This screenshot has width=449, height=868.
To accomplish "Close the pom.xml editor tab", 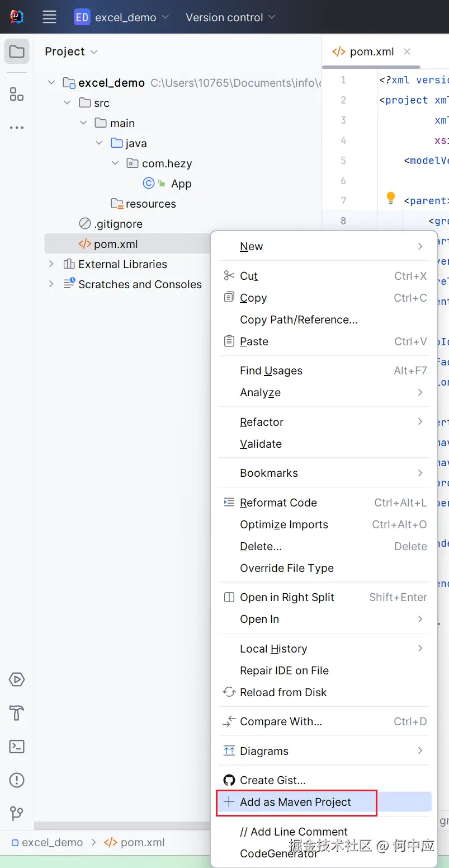I will click(407, 51).
